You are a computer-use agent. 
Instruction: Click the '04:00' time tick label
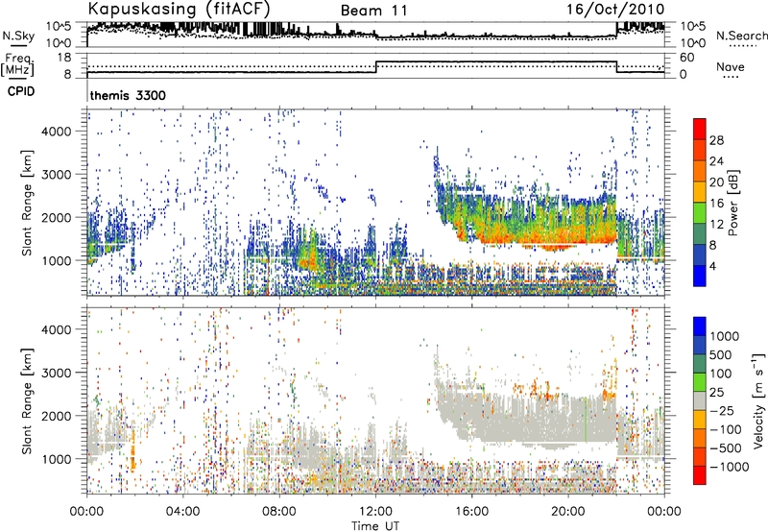pos(183,512)
